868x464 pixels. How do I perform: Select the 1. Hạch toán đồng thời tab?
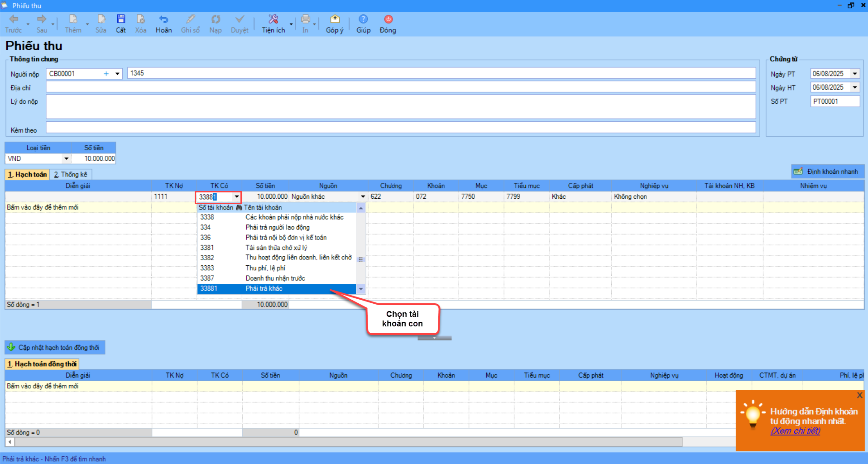(42, 364)
